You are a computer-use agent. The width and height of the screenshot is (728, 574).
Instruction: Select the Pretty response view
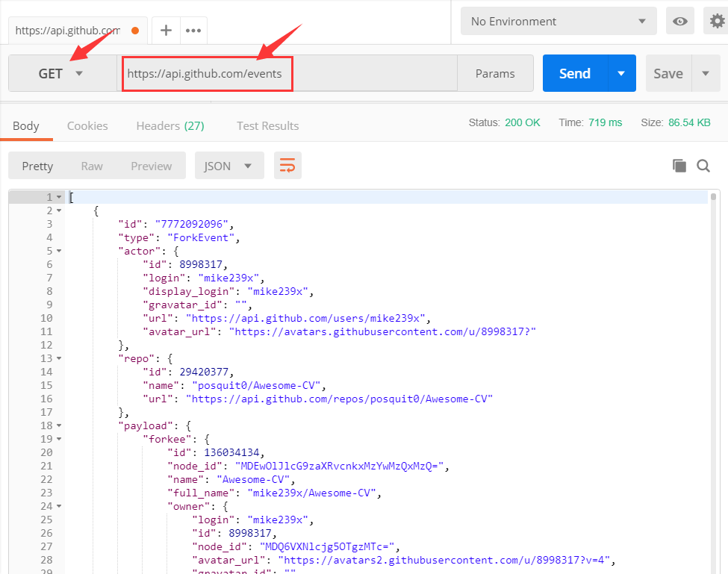[x=37, y=166]
